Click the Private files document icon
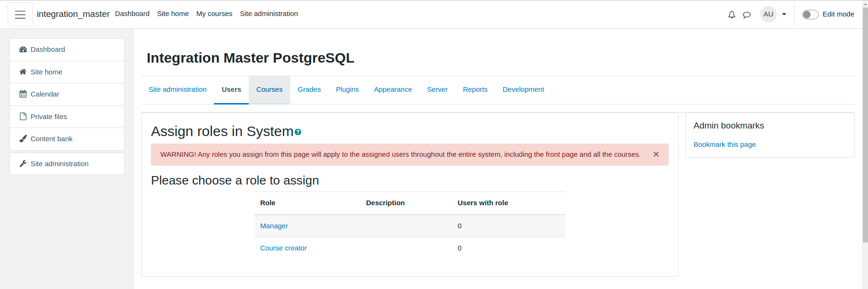The image size is (868, 289). (23, 117)
